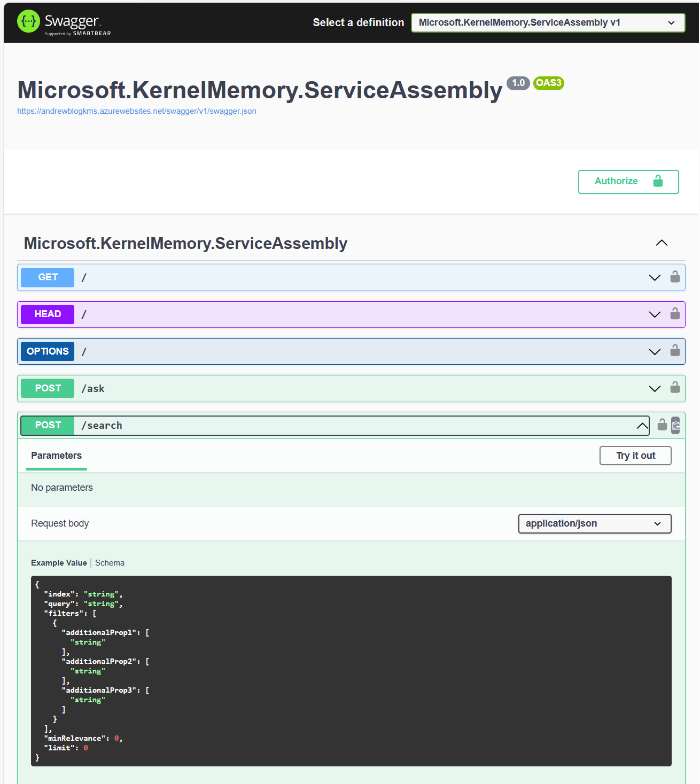Click the lock icon on POST /ask row

pos(675,387)
